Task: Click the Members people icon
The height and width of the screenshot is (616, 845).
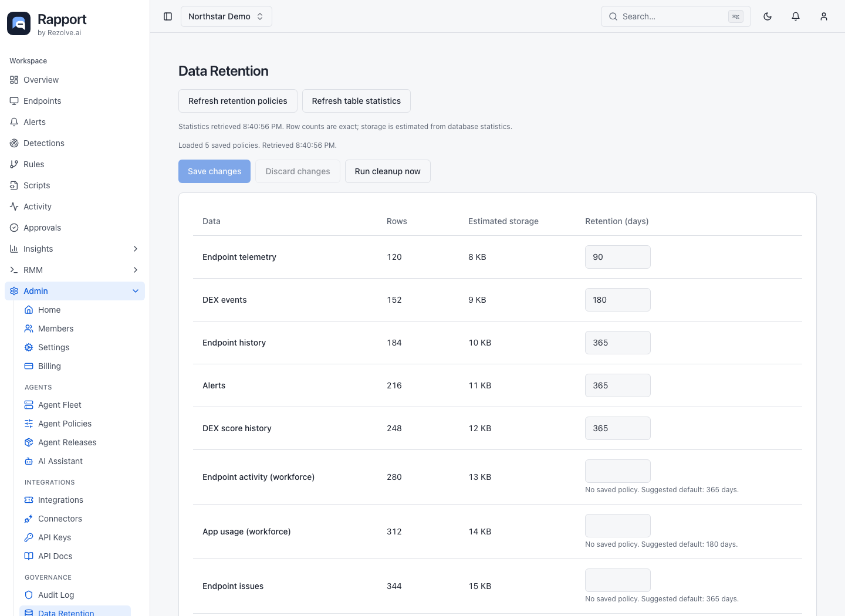Action: point(29,329)
